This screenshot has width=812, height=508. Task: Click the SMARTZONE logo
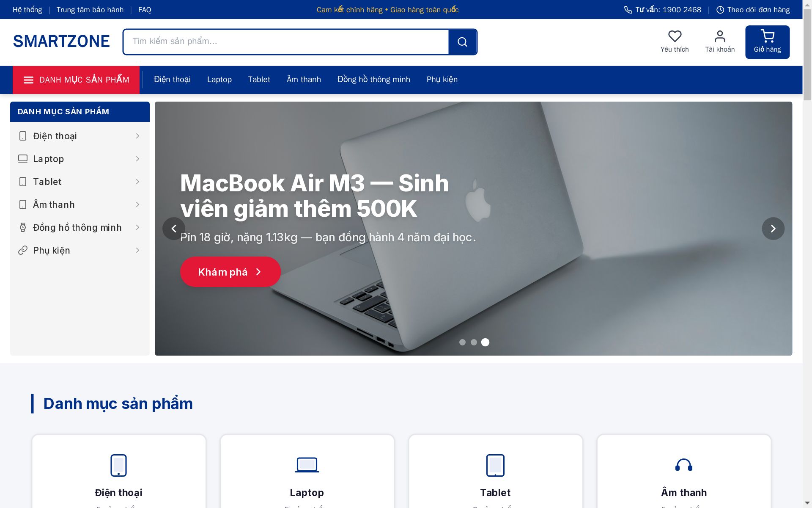coord(61,41)
